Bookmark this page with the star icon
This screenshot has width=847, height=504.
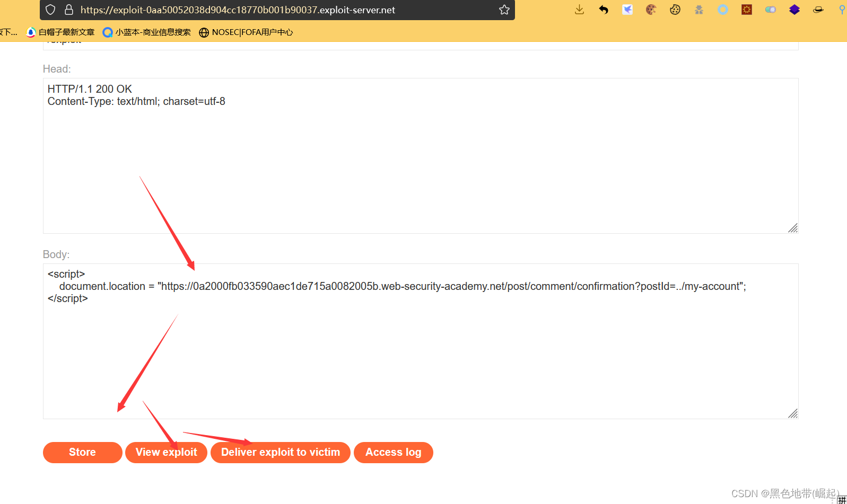click(504, 10)
